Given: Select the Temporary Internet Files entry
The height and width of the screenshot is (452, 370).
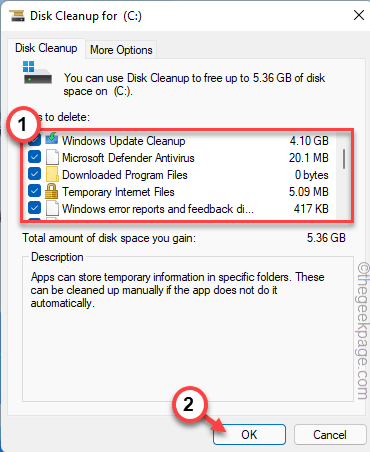Looking at the screenshot, I should 118,192.
